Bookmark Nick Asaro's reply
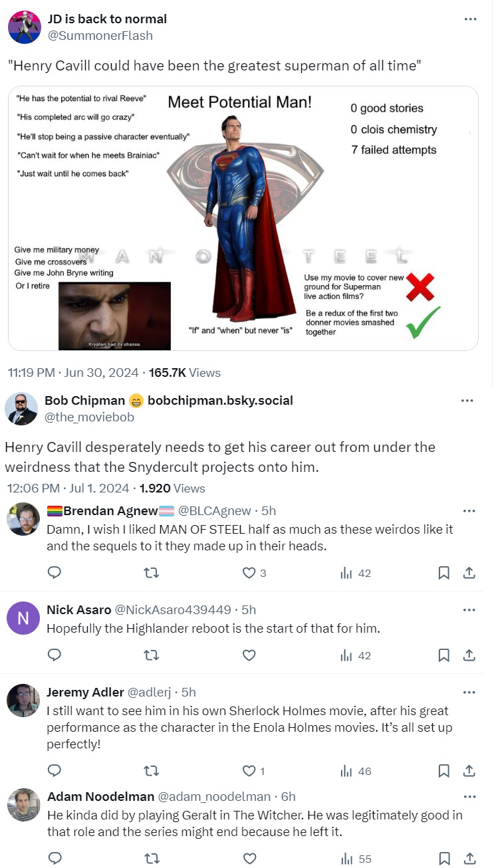498x868 pixels. point(444,655)
